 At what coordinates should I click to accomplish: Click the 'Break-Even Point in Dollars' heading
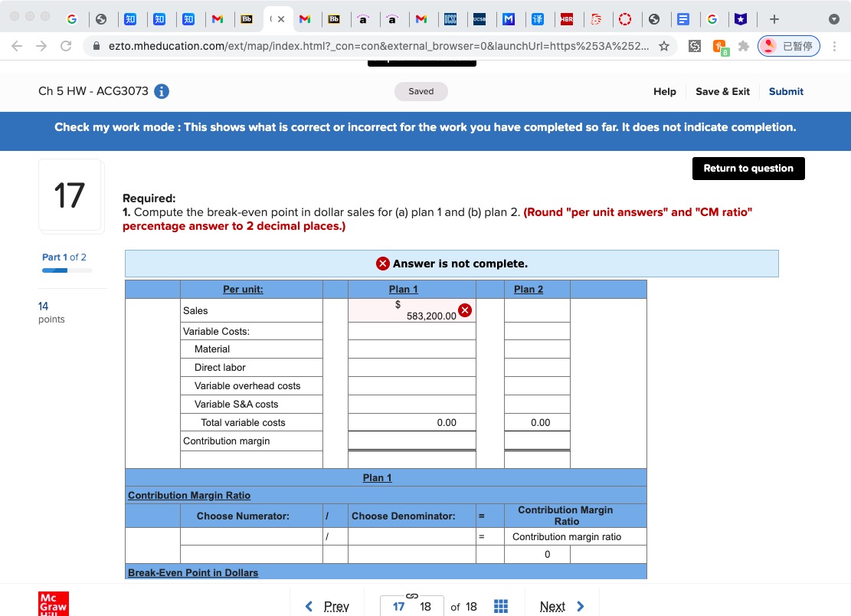click(193, 572)
